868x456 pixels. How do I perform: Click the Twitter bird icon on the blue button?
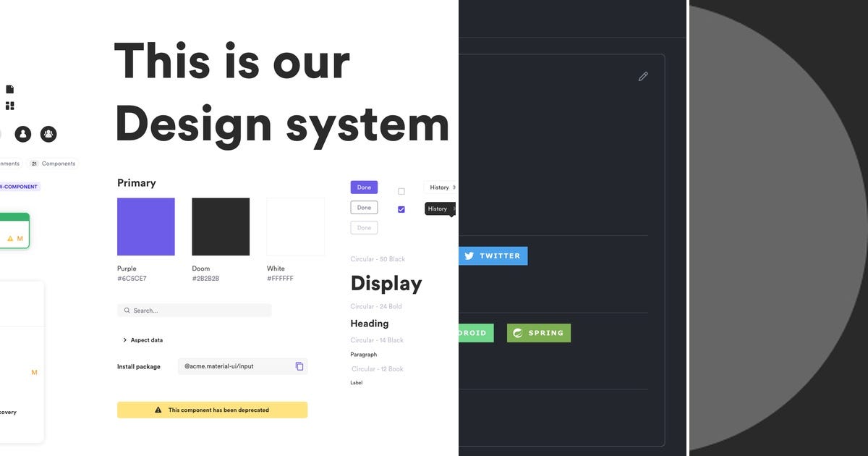469,256
